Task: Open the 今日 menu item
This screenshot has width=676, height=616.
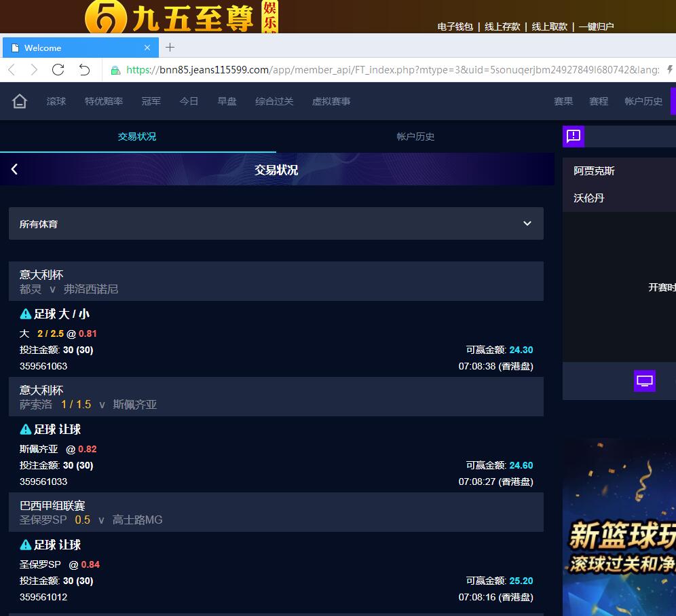Action: click(x=189, y=101)
